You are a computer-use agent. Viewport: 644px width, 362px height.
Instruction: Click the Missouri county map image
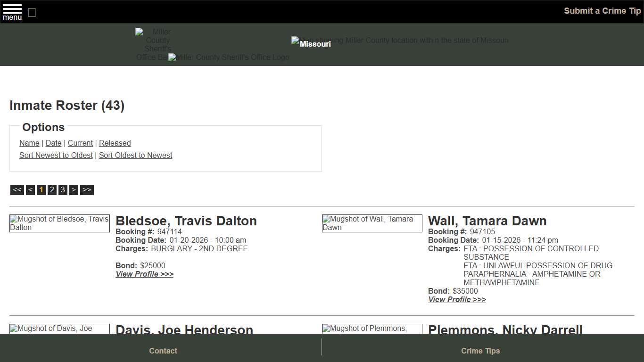pos(399,40)
